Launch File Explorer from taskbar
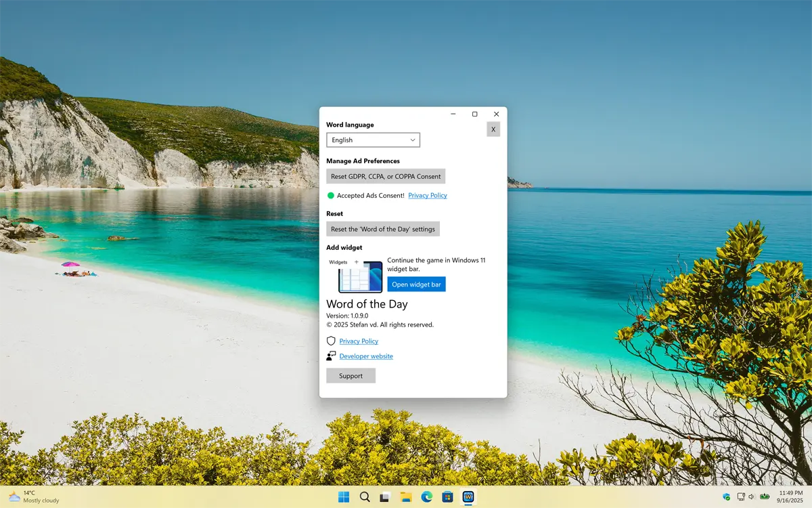The height and width of the screenshot is (508, 812). point(406,497)
